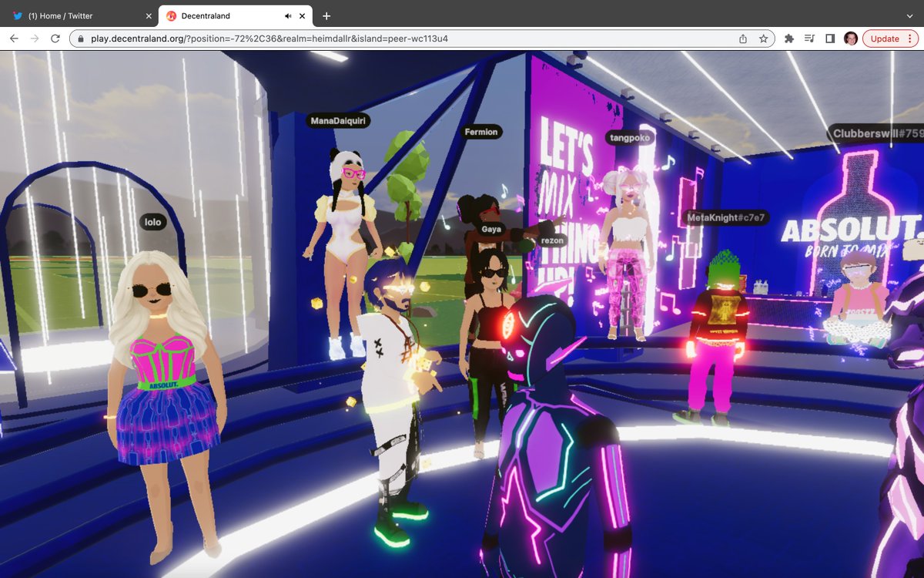The image size is (924, 578).
Task: Expand the tab search chevron
Action: tap(909, 15)
